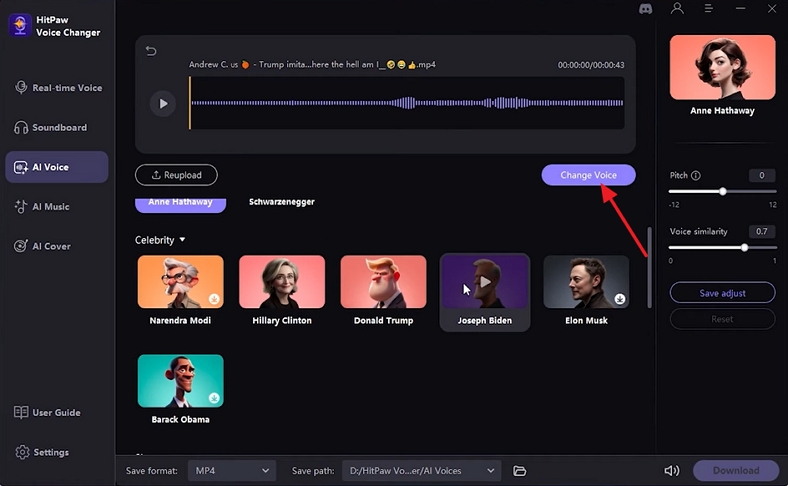Select the Schwarzenegger voice label
This screenshot has width=788, height=486.
coord(282,202)
